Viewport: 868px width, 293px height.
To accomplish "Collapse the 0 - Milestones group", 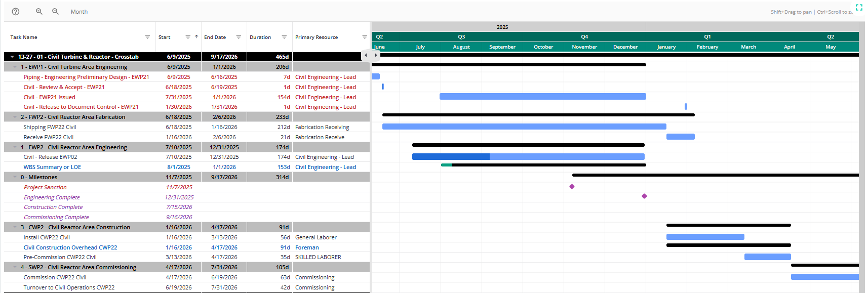I will [x=15, y=178].
